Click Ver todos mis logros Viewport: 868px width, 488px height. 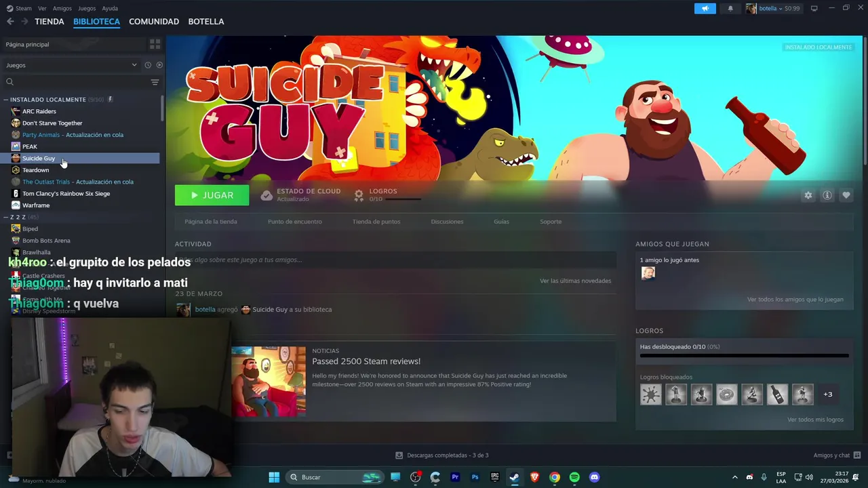pyautogui.click(x=815, y=420)
